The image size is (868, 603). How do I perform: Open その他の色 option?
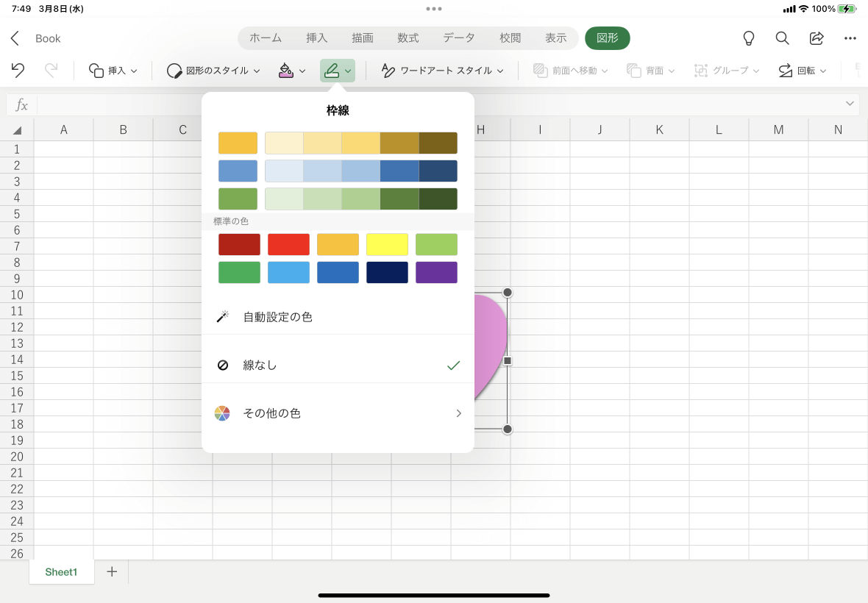(338, 413)
